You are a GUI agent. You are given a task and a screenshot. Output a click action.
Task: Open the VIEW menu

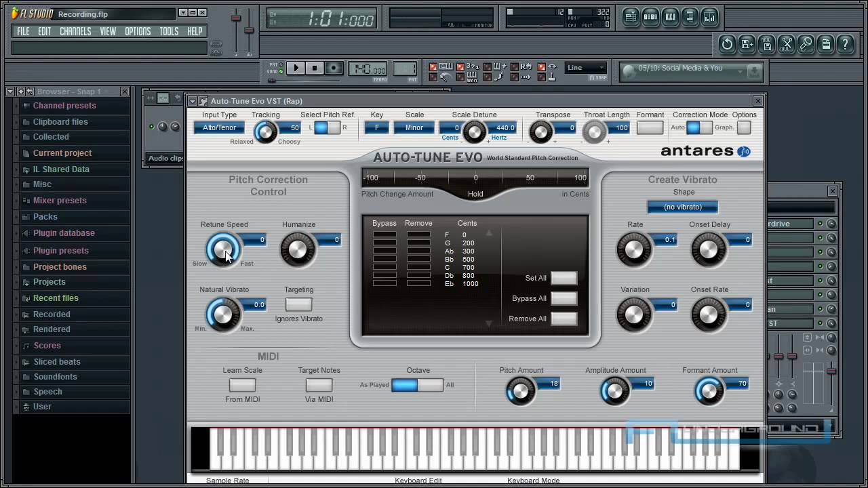click(x=108, y=31)
